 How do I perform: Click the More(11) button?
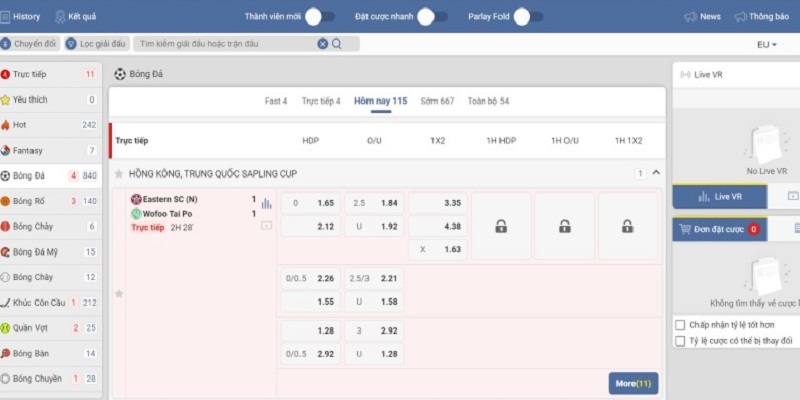click(632, 383)
